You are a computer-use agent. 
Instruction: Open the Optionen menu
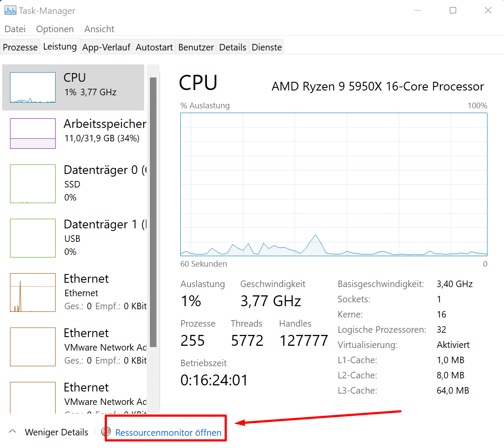tap(55, 29)
